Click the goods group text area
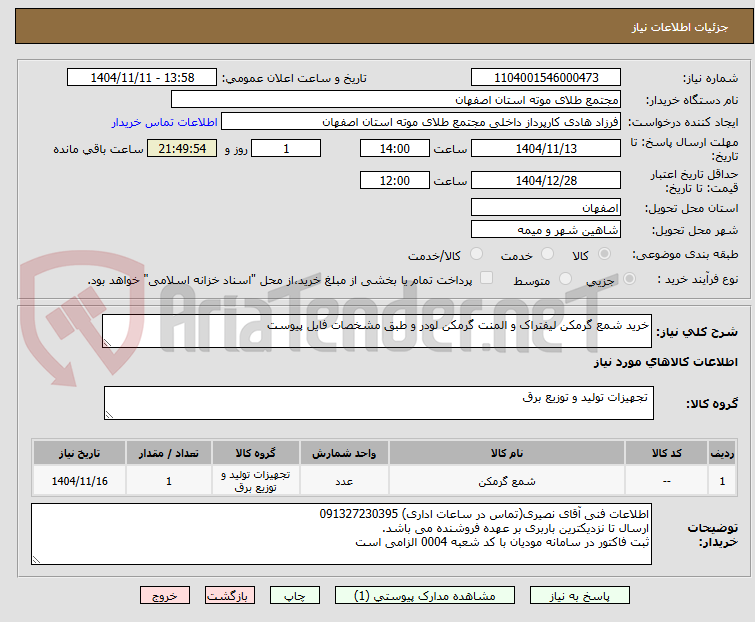 coord(379,403)
